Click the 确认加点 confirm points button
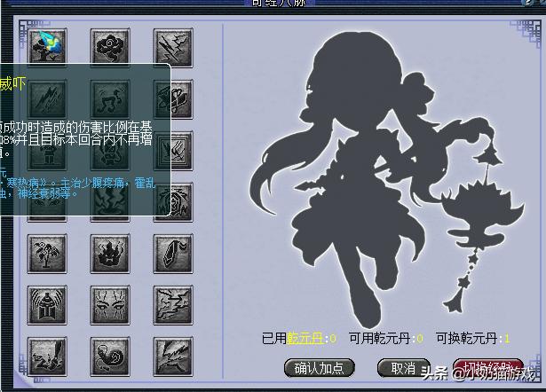 pos(320,368)
